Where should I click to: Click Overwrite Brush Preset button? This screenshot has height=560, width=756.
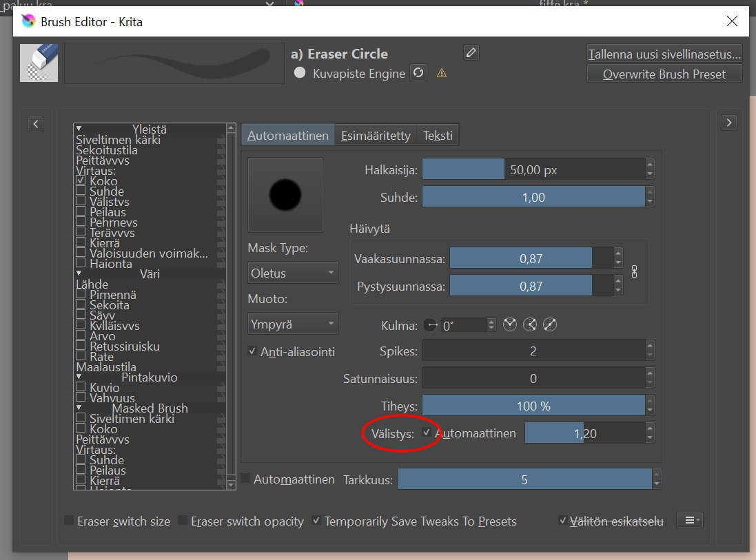(x=664, y=74)
